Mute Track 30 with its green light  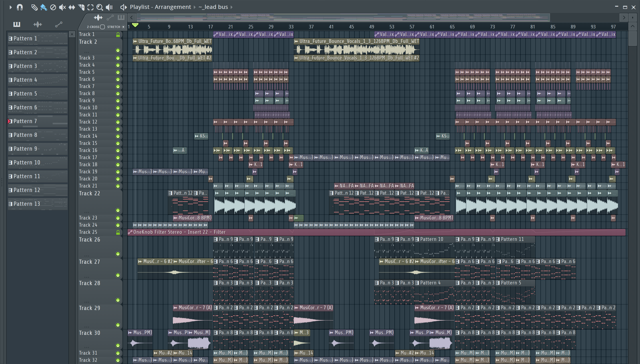click(x=118, y=345)
